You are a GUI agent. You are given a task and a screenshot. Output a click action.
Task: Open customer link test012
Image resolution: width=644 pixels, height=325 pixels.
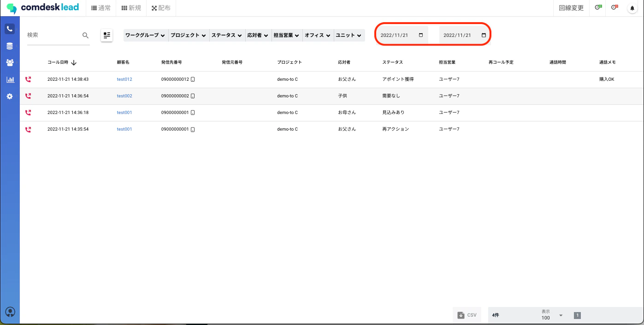pos(124,79)
